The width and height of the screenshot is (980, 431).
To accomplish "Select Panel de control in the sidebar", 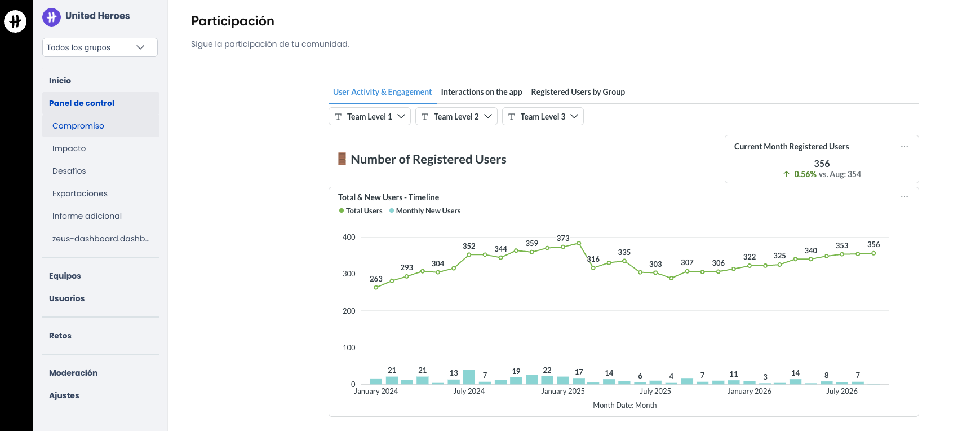I will pos(101,103).
